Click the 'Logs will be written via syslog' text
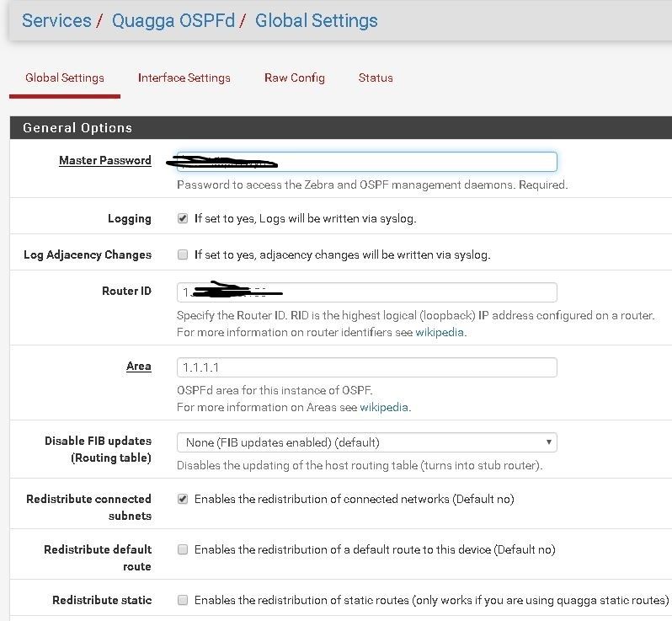 click(305, 219)
